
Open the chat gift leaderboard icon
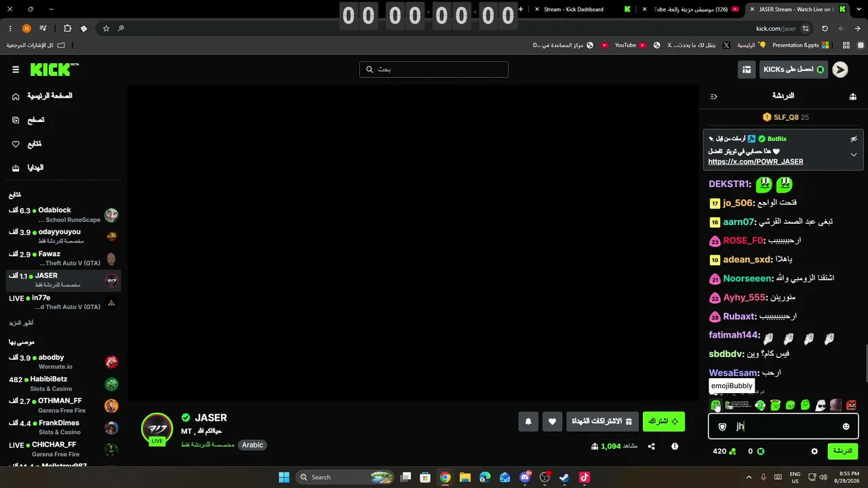click(x=852, y=96)
